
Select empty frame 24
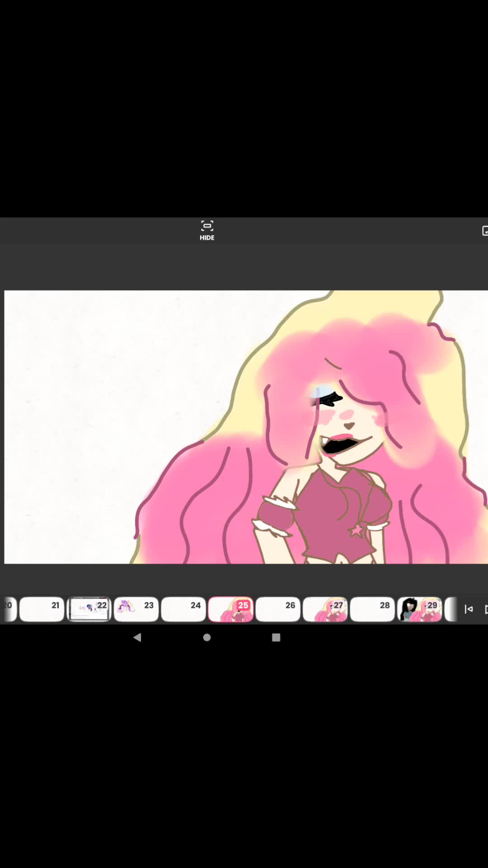tap(183, 609)
